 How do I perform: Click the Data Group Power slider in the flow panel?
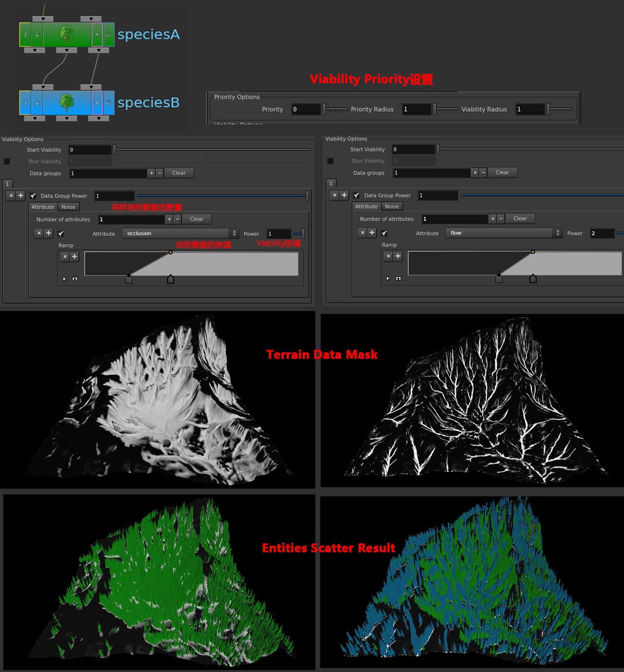[542, 195]
